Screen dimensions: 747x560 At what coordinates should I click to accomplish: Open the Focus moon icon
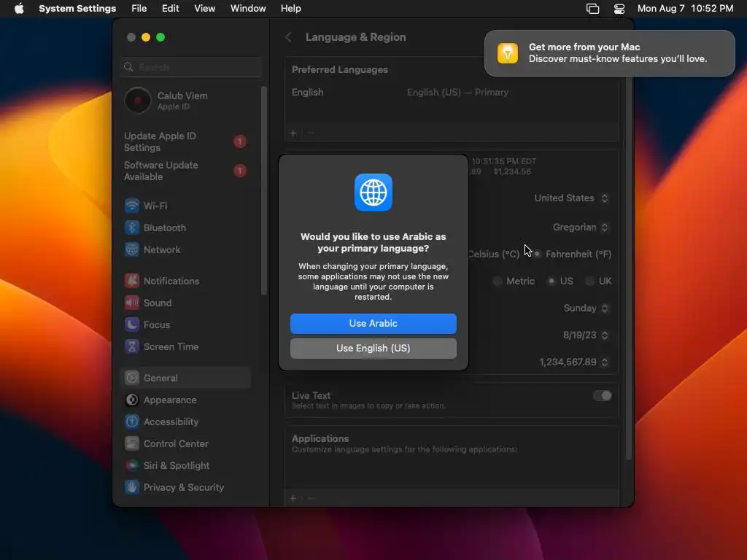[132, 324]
